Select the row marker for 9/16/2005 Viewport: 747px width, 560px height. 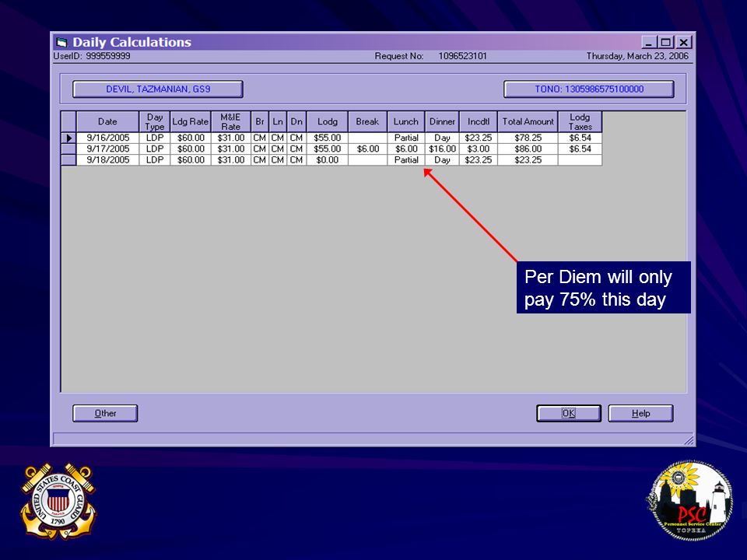pos(68,138)
